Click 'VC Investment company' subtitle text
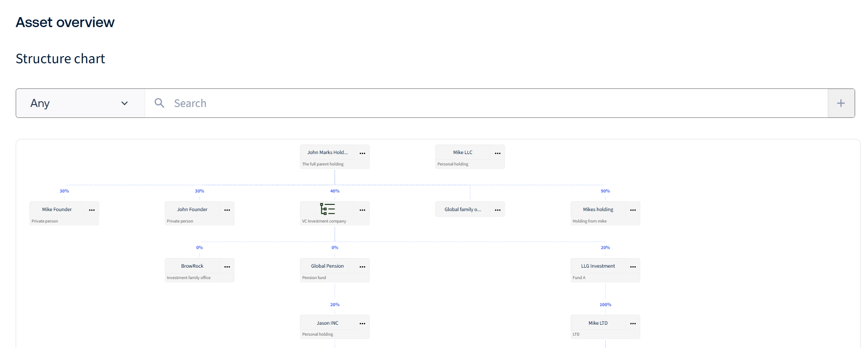The image size is (868, 348). (x=324, y=221)
